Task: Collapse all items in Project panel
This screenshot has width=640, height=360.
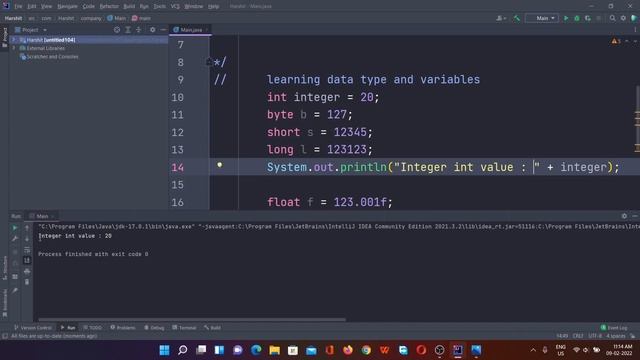Action: pyautogui.click(x=139, y=30)
